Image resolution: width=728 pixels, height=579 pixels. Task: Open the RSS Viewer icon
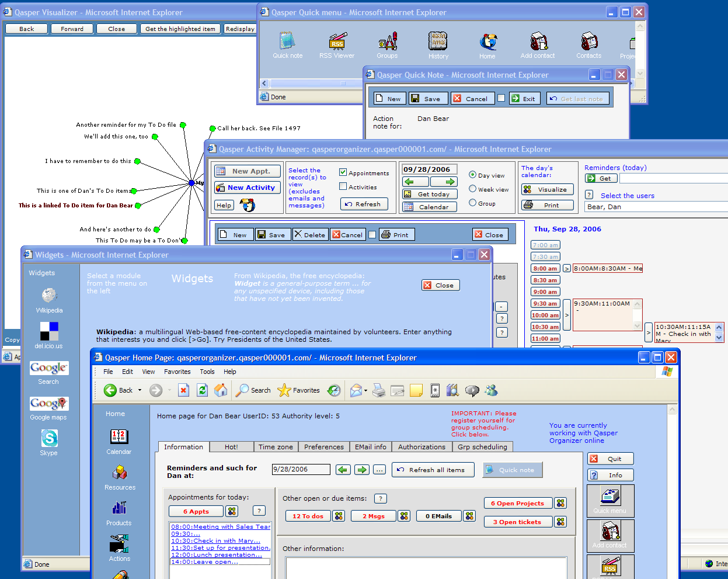(x=337, y=41)
